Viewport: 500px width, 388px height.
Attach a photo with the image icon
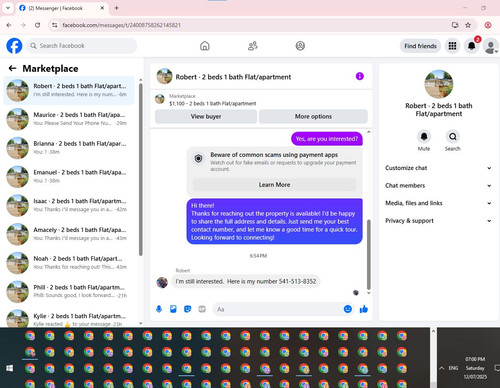pyautogui.click(x=173, y=309)
